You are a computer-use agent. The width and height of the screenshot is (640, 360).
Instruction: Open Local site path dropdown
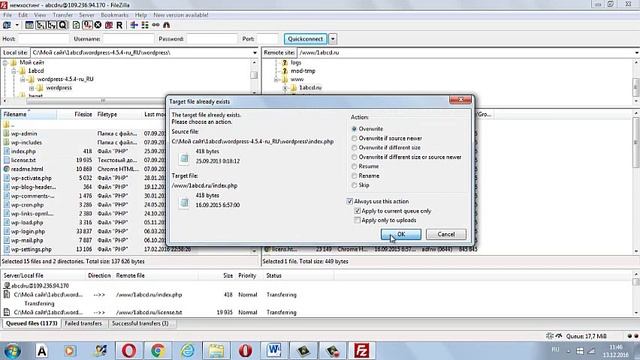pos(255,53)
